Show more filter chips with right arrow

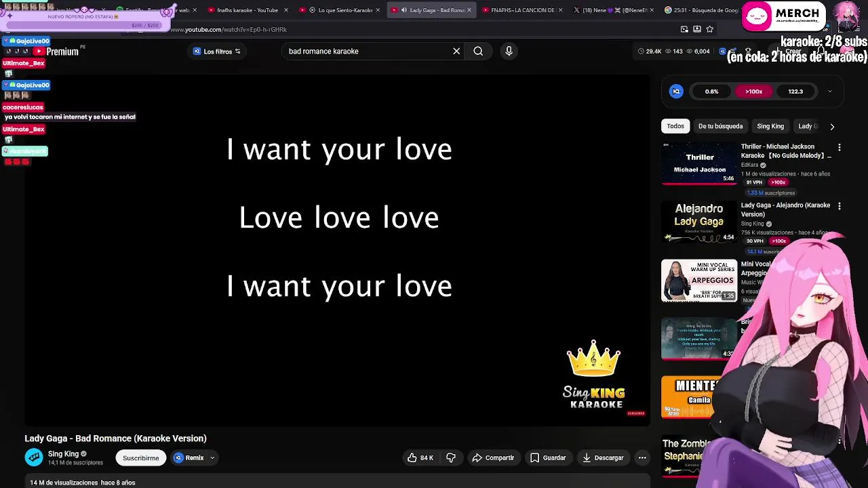point(832,126)
